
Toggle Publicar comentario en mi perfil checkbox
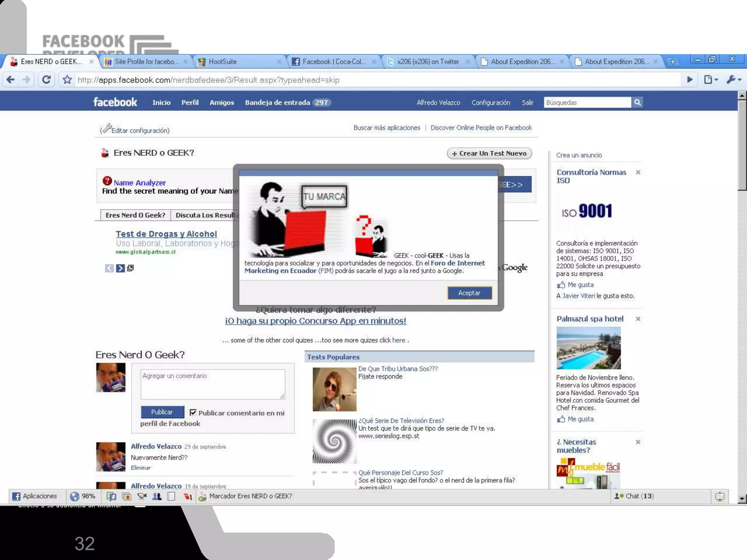point(193,412)
